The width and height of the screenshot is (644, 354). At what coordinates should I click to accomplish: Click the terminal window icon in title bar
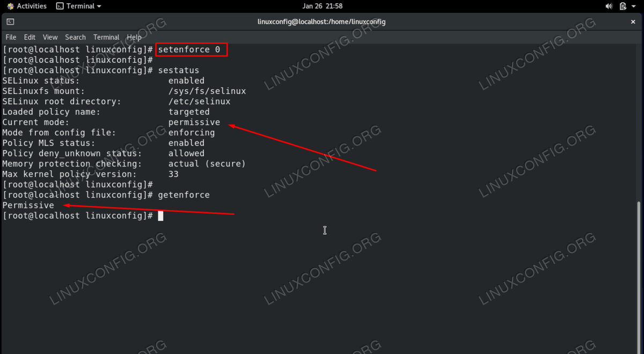click(10, 22)
